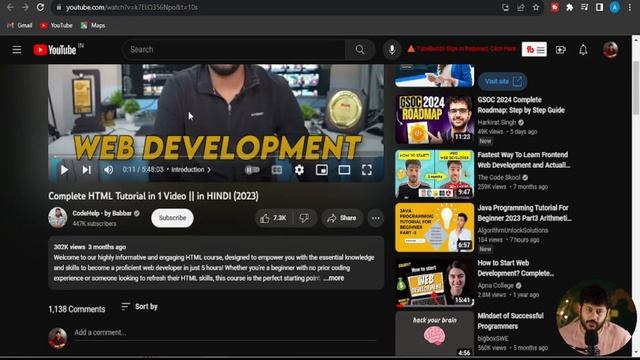
Task: Open Gmail bookmark
Action: pyautogui.click(x=20, y=25)
